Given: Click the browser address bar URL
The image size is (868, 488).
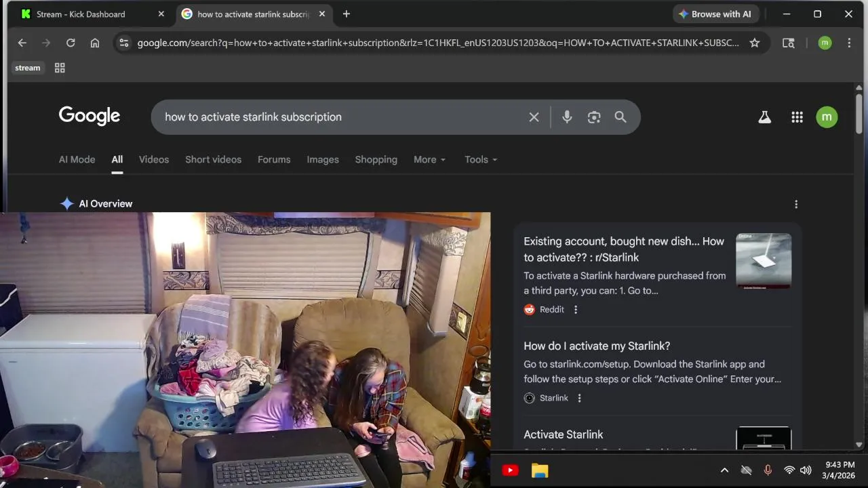Looking at the screenshot, I should click(x=438, y=43).
